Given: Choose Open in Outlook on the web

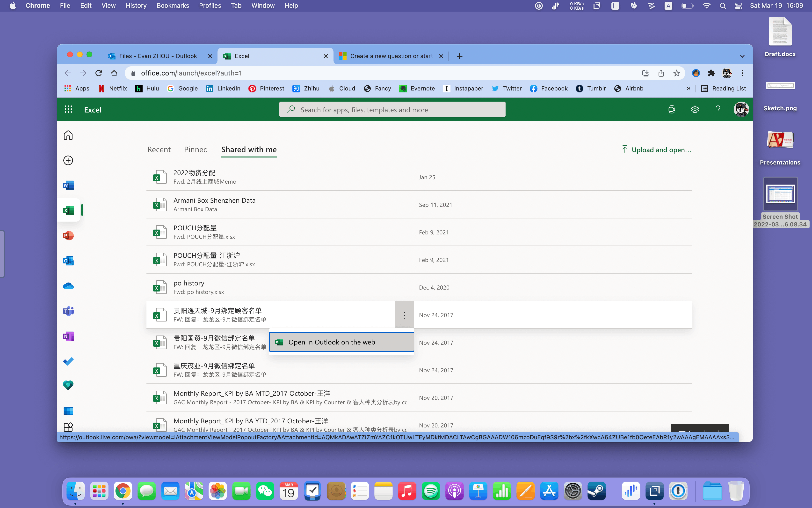Looking at the screenshot, I should pos(341,342).
